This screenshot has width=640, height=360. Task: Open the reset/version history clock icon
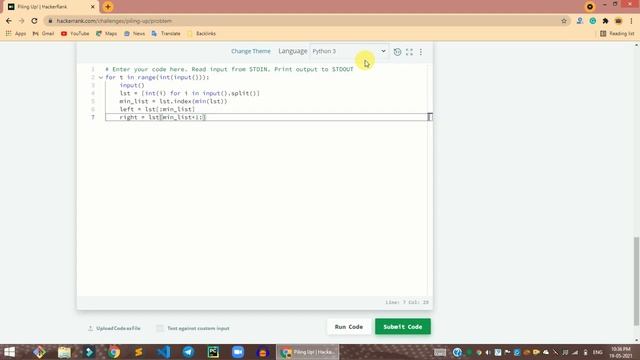click(x=397, y=52)
